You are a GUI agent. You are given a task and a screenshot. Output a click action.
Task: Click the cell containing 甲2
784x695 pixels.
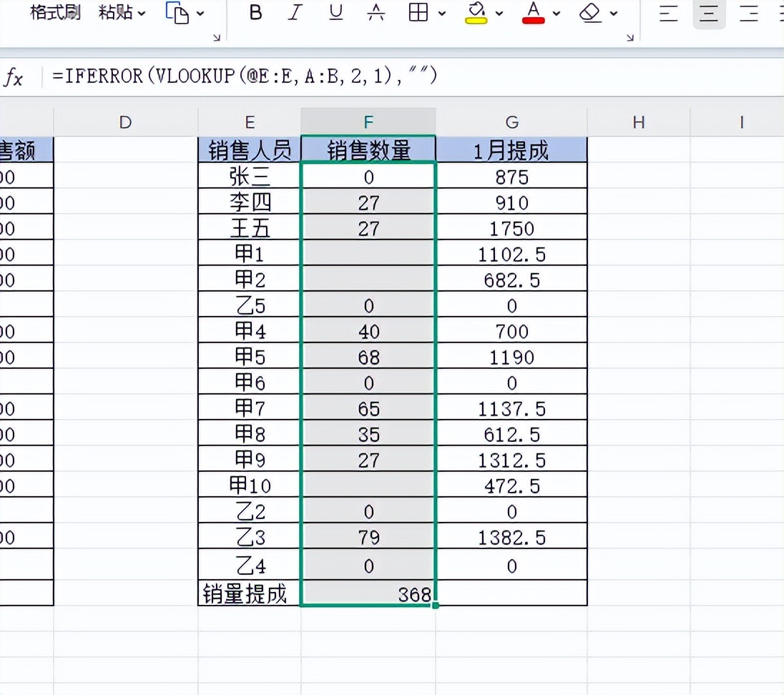(x=250, y=279)
